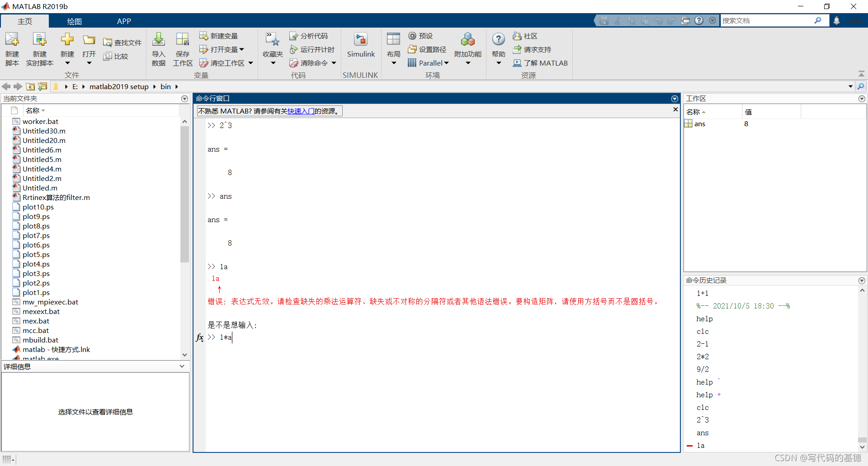Viewport: 868px width, 466px height.
Task: Open the Clear Workspace (清空工作区) dropdown arrow
Action: [x=250, y=63]
